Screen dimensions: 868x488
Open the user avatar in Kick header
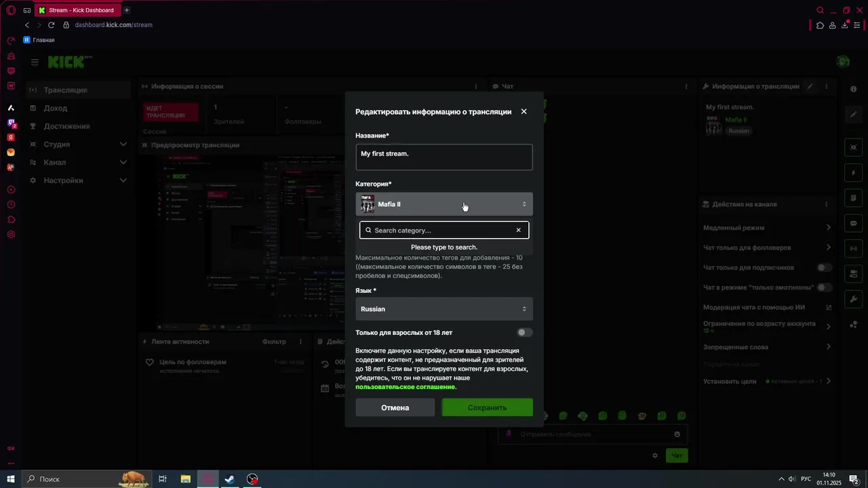(x=843, y=62)
